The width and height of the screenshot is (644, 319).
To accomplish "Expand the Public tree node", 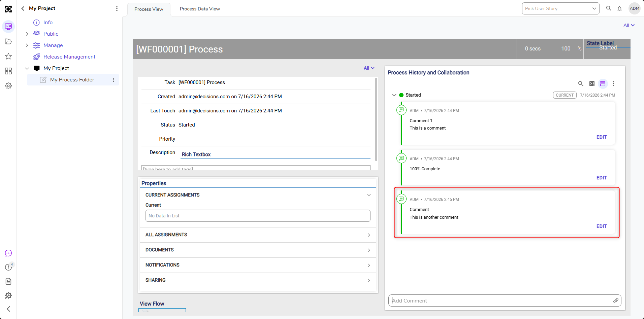I will (27, 34).
